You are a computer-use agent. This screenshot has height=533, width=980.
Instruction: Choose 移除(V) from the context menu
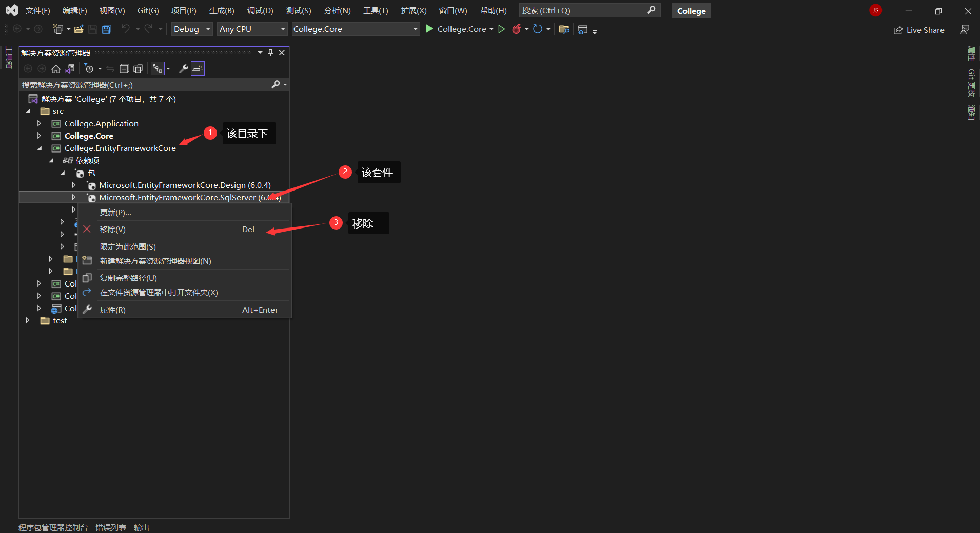185,230
